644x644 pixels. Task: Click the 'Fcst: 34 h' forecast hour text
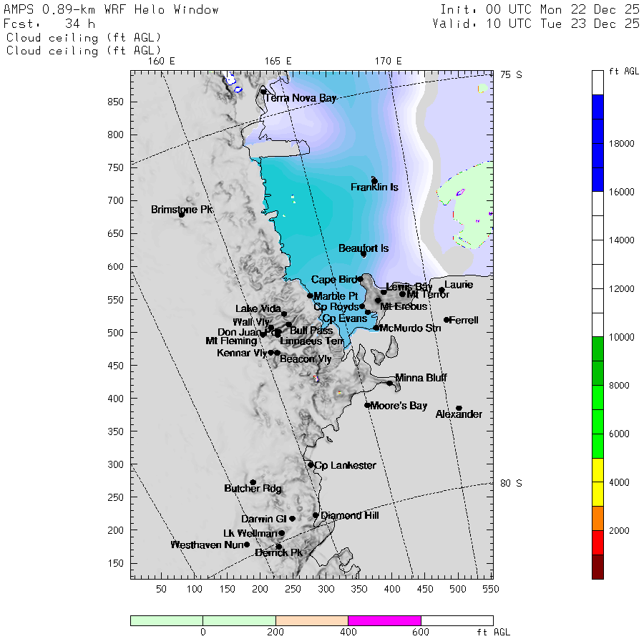(49, 24)
